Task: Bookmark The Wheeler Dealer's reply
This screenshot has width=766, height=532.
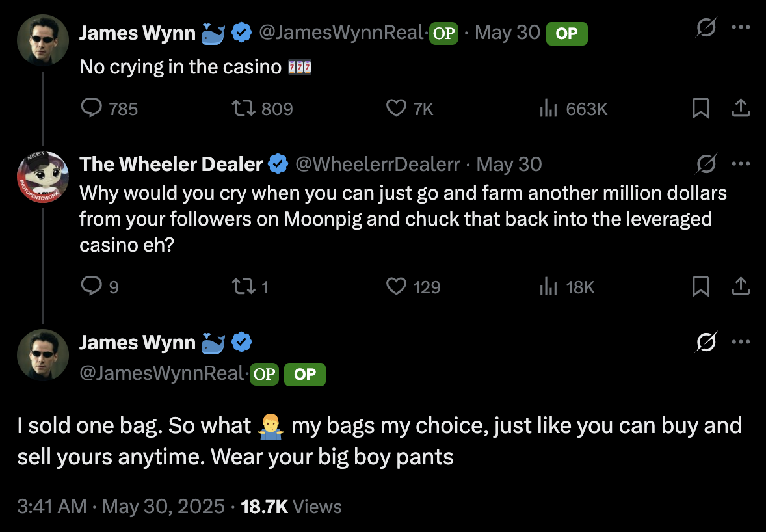Action: pos(700,287)
